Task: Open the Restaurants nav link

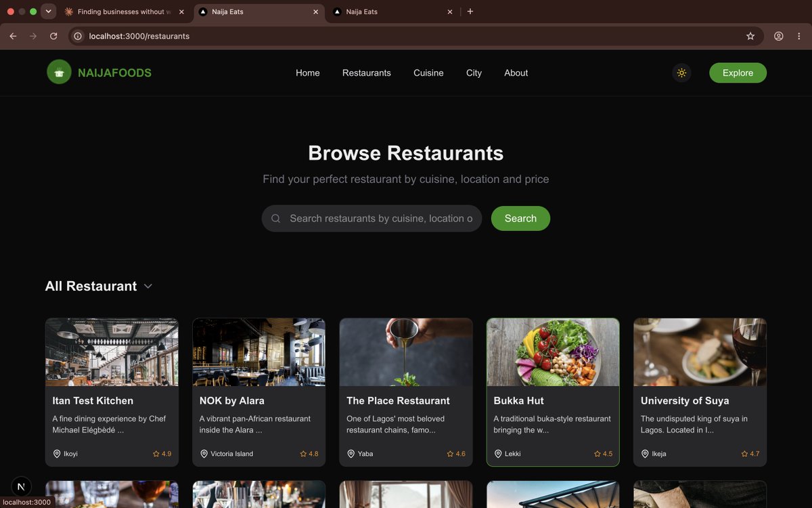Action: (367, 72)
